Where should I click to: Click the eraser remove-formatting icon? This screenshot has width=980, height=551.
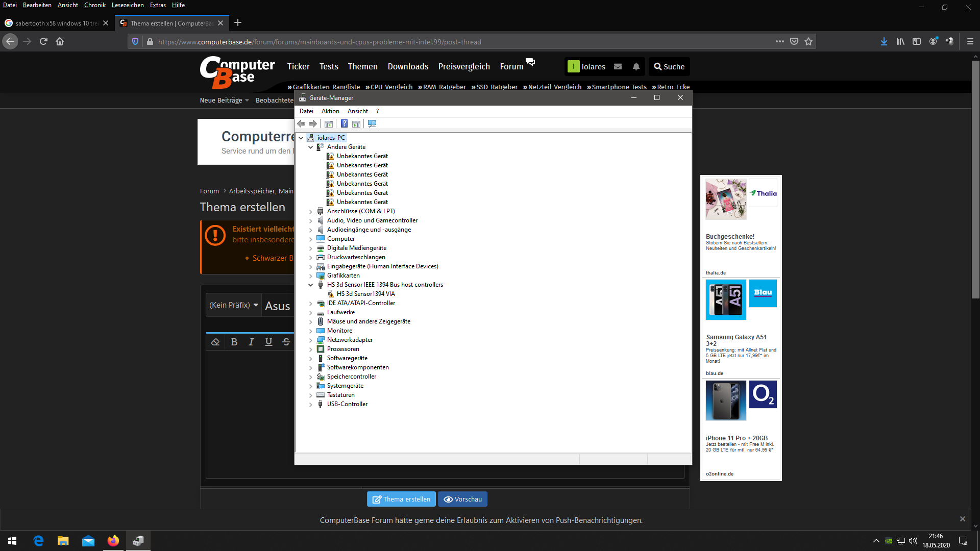point(215,342)
